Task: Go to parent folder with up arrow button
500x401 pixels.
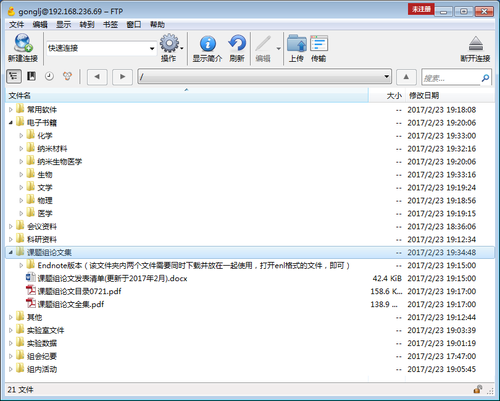Action: click(x=406, y=77)
